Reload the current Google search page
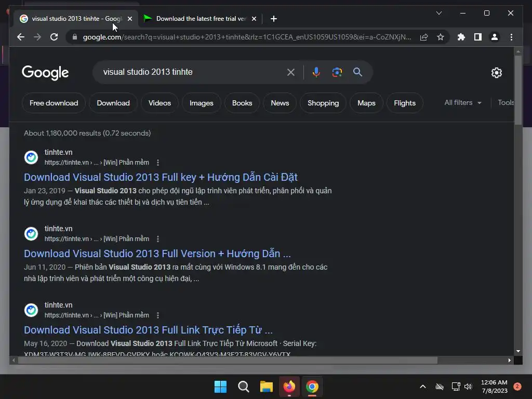The height and width of the screenshot is (399, 532). coord(54,37)
